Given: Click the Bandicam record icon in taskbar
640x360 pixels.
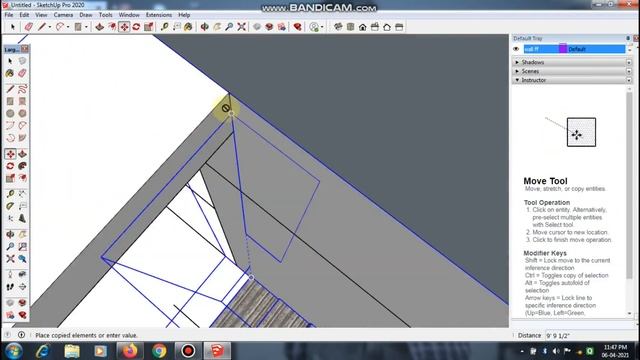Looking at the screenshot, I should [188, 351].
